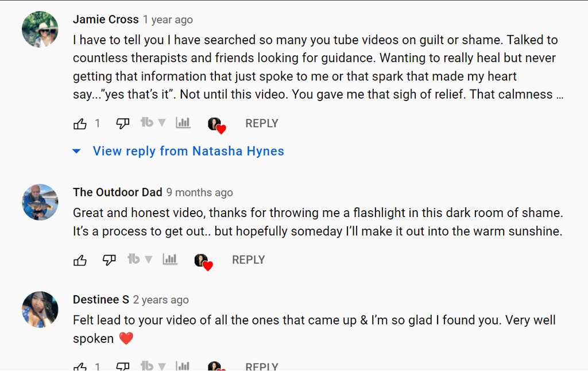The width and height of the screenshot is (588, 371).
Task: Open The Outdoor Dad's channel avatar
Action: [x=40, y=202]
